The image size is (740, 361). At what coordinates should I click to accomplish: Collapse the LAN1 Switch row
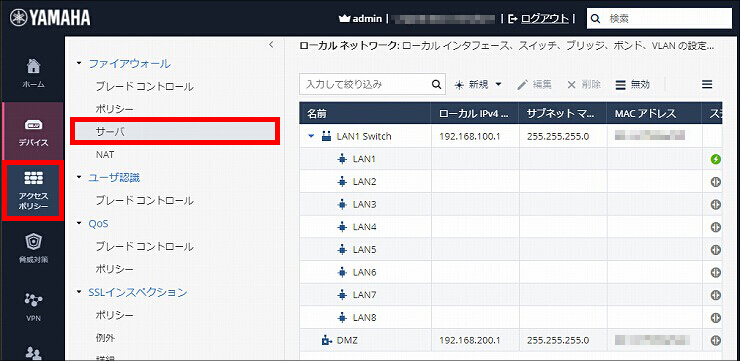[311, 136]
